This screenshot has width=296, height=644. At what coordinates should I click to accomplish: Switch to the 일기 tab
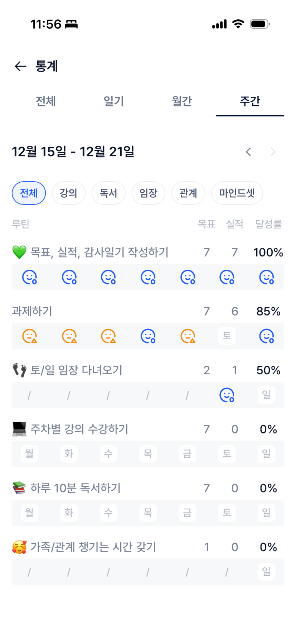pos(113,101)
